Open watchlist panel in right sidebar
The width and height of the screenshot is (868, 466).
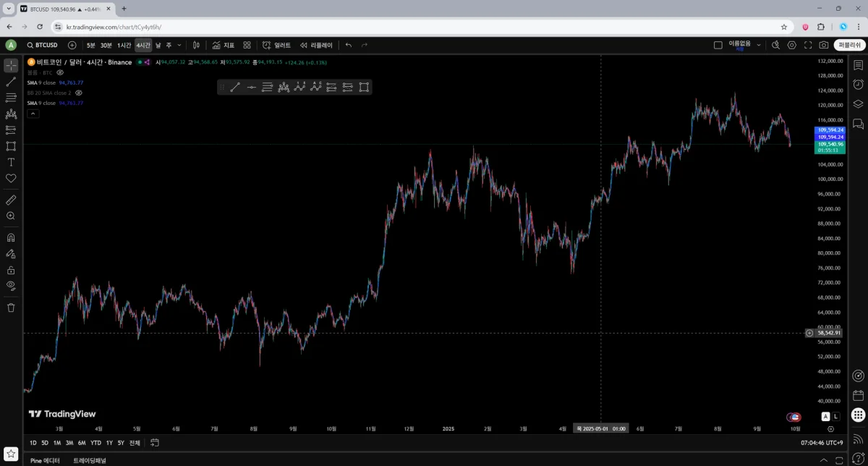tap(858, 66)
